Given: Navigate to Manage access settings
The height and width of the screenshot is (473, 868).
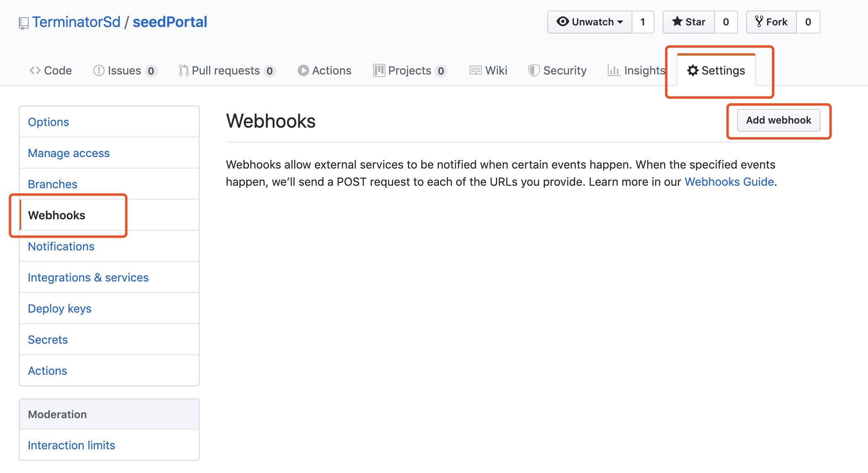Looking at the screenshot, I should [x=69, y=153].
